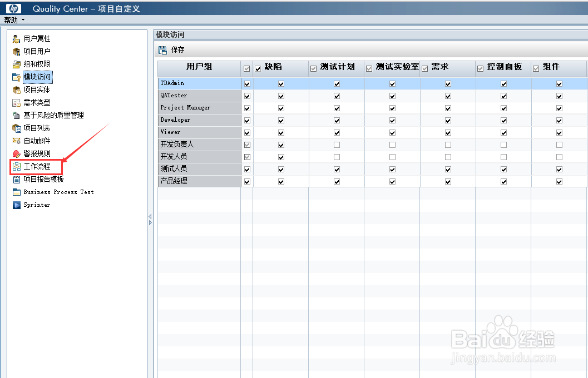Select the 产品经理 group row

click(199, 181)
